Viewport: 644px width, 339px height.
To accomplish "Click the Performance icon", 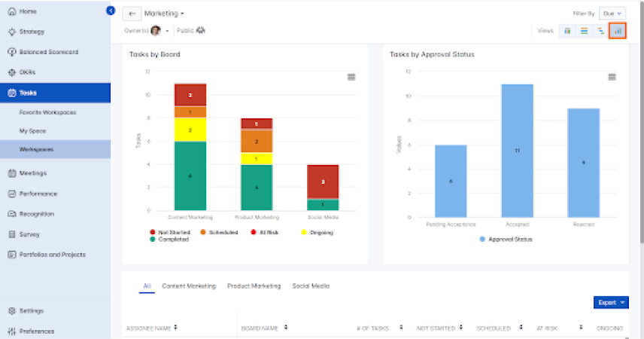I will pyautogui.click(x=12, y=194).
